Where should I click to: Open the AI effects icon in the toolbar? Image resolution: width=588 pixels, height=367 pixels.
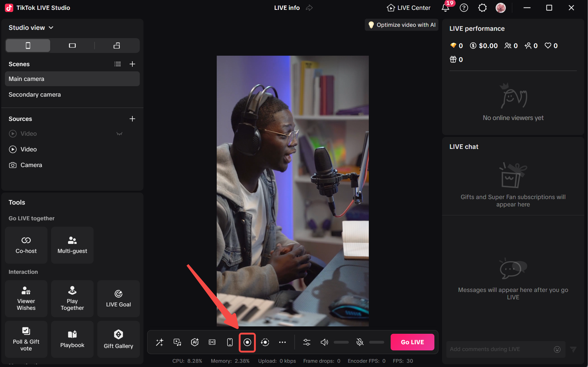point(195,342)
